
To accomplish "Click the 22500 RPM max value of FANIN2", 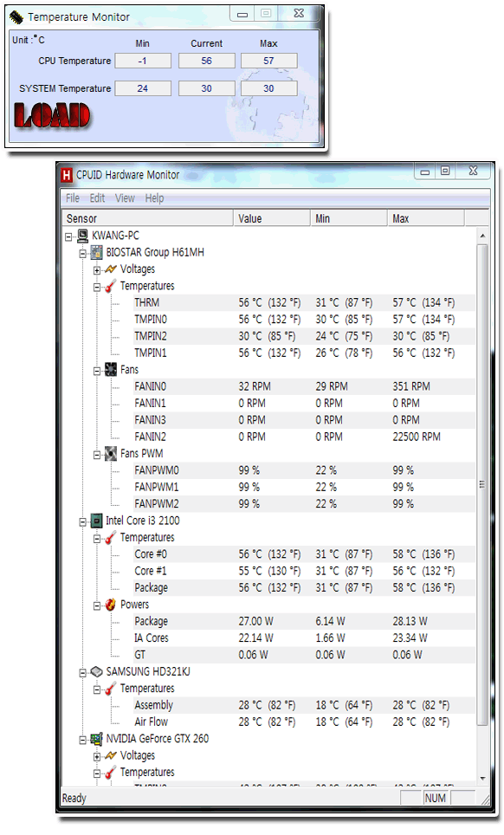I will click(417, 437).
